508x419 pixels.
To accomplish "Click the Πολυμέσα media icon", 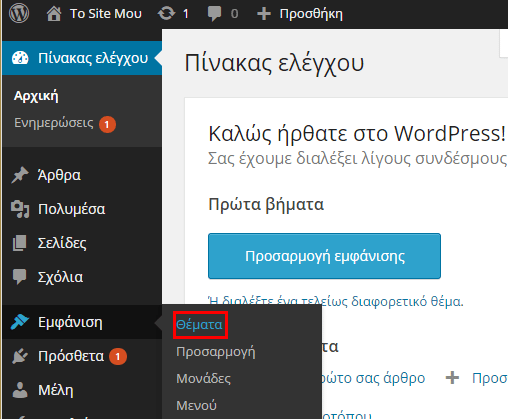I will pos(20,209).
